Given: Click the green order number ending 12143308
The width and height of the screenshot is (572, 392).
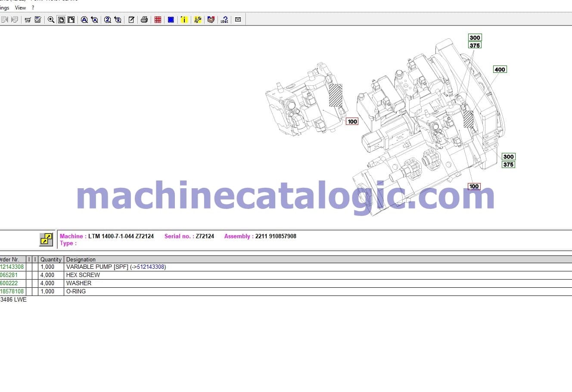Looking at the screenshot, I should point(12,267).
